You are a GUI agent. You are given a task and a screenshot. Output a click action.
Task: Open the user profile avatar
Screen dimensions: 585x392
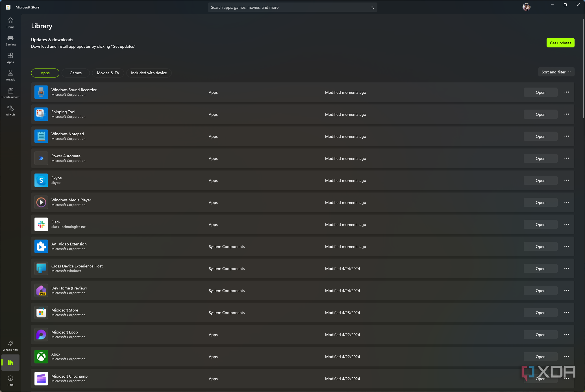[526, 7]
